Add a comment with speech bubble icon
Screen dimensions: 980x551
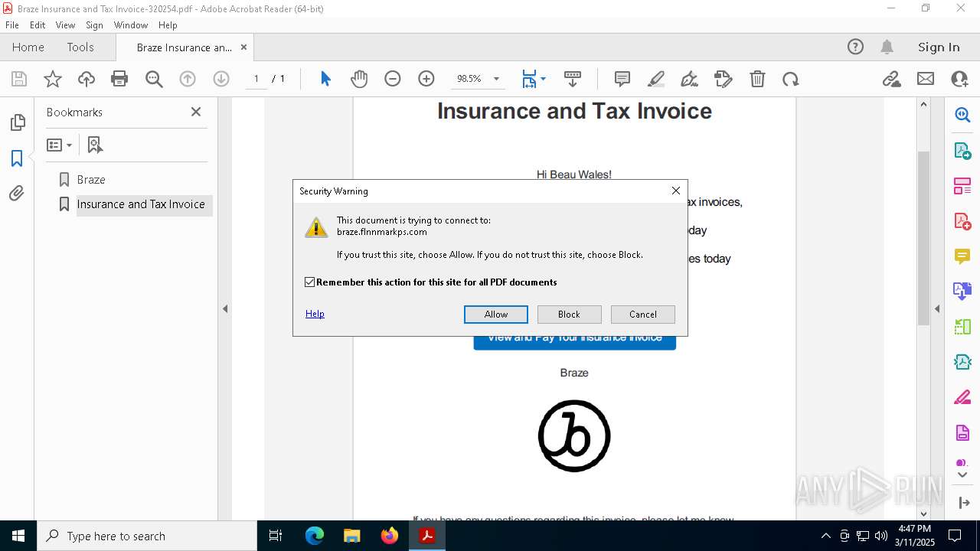pyautogui.click(x=622, y=79)
